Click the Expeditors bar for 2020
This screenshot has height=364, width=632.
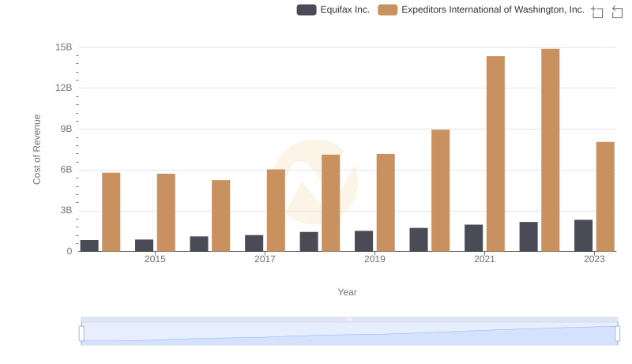point(441,190)
